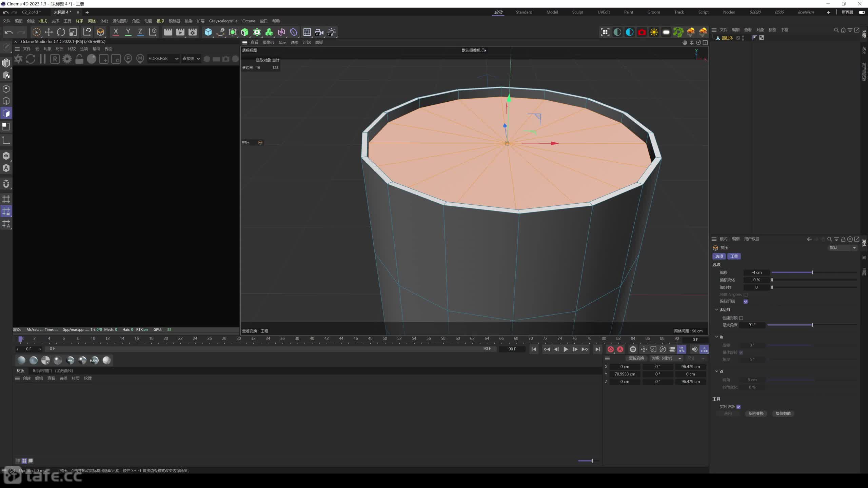Open the 挤压 tool dropdown in viewport
Image resolution: width=868 pixels, height=488 pixels.
click(x=260, y=143)
